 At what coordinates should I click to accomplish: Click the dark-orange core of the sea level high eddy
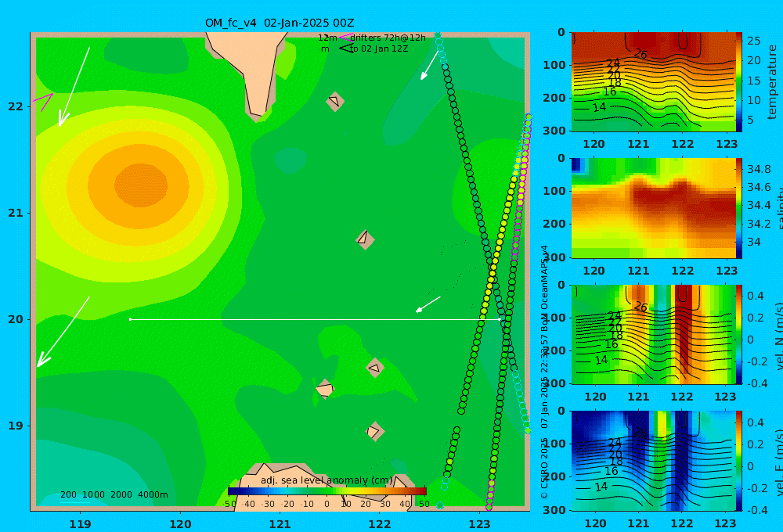pyautogui.click(x=141, y=185)
